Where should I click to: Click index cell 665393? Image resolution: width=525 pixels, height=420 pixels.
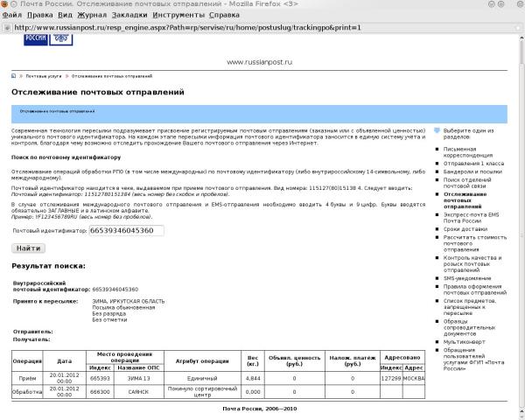point(100,379)
